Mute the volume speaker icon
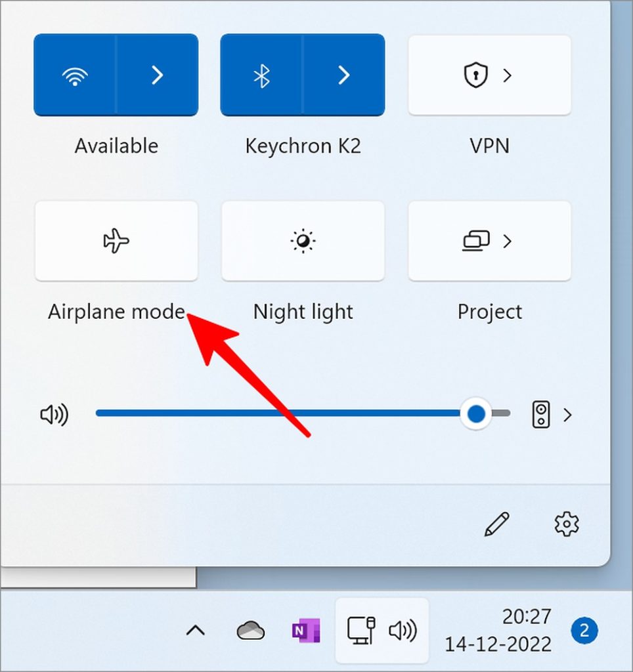The width and height of the screenshot is (633, 672). (55, 415)
